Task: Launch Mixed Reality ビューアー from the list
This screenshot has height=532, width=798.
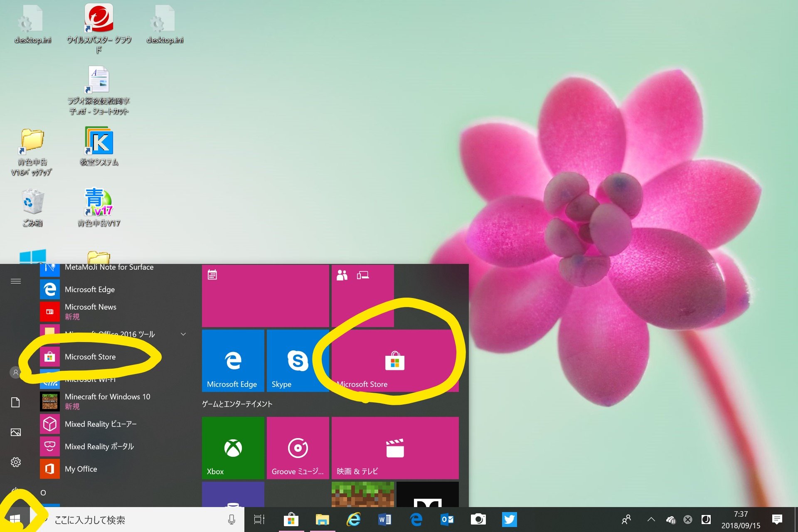Action: tap(114, 424)
